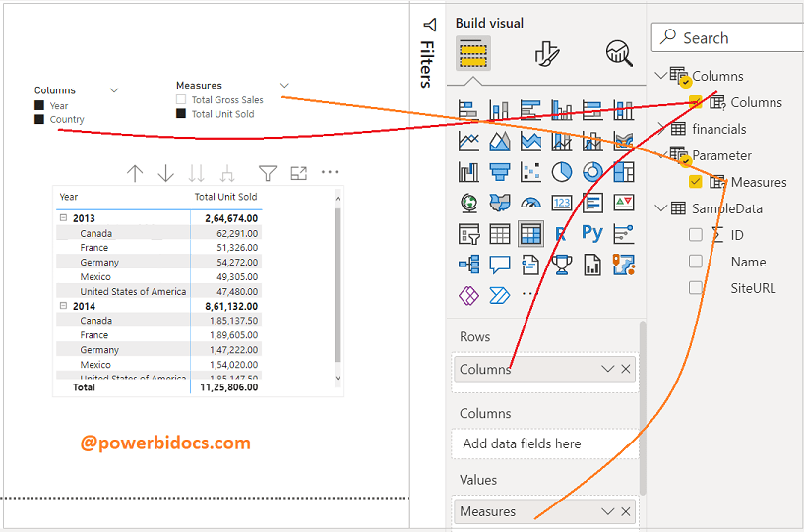Check Total Gross Sales in Measures slicer
Viewport: 804px width, 532px height.
tap(181, 99)
